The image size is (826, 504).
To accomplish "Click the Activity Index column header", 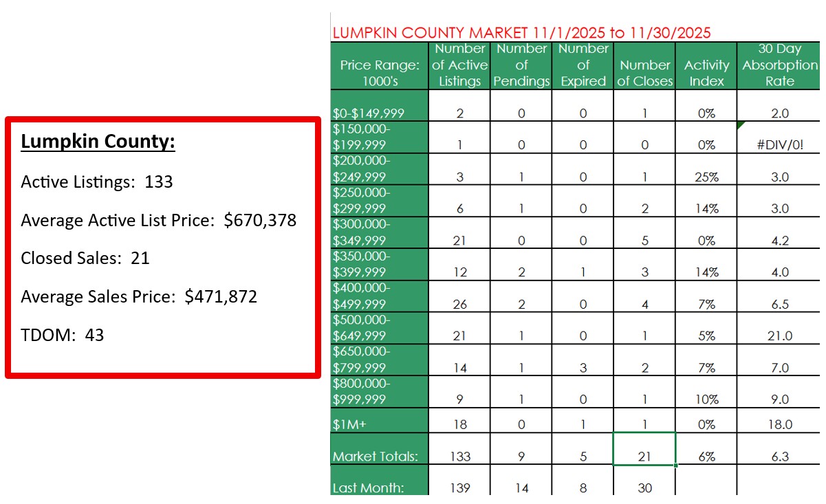I will coord(706,73).
